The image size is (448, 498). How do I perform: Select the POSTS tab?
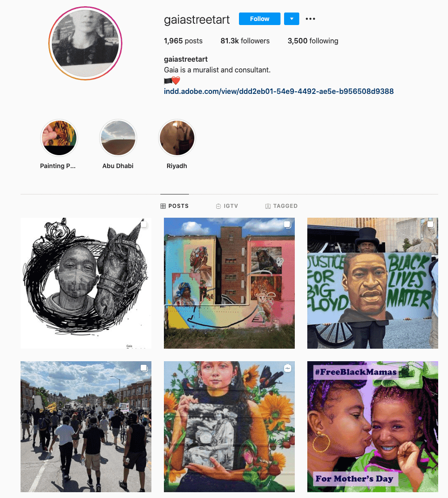tap(175, 206)
